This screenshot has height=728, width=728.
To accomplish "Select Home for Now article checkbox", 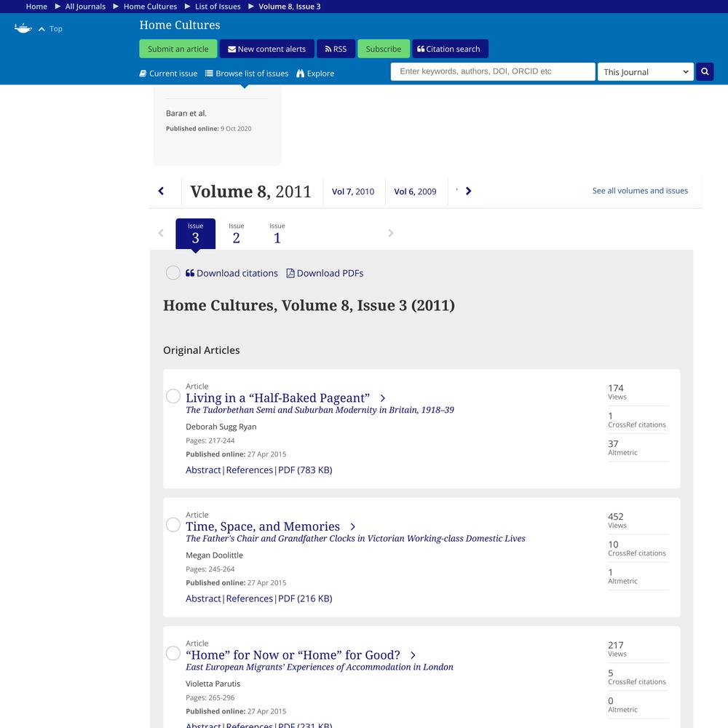I will pyautogui.click(x=173, y=653).
